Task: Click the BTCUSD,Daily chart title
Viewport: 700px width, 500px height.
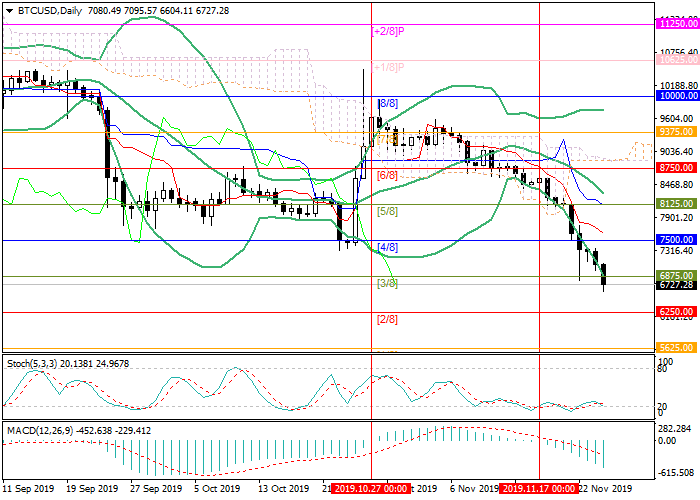Action: point(50,11)
